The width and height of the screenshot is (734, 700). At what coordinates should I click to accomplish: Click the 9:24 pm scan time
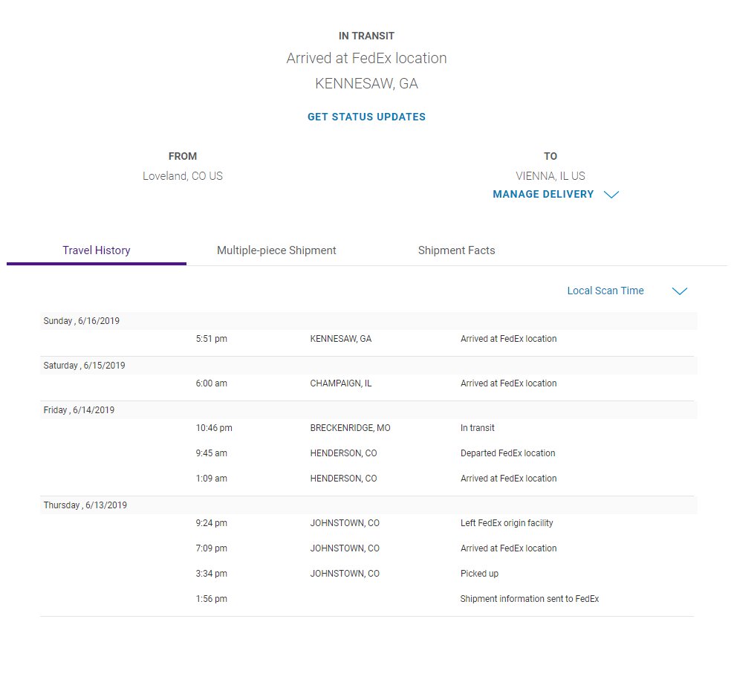tap(211, 522)
